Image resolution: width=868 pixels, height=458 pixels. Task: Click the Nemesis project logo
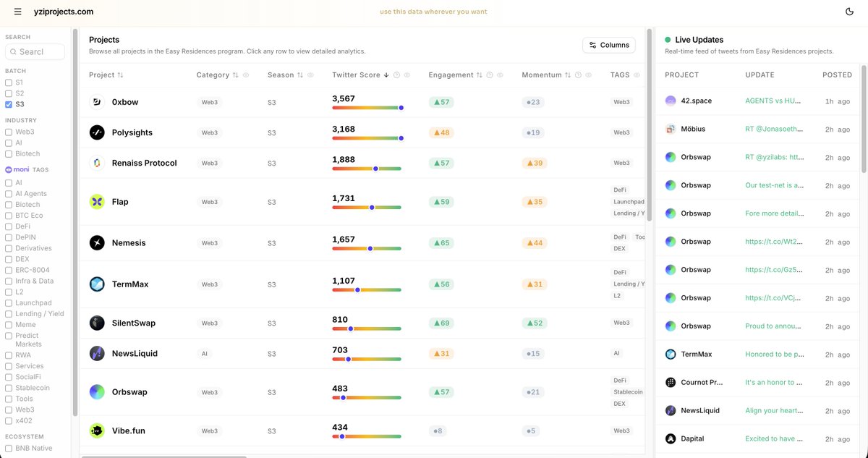(x=97, y=243)
